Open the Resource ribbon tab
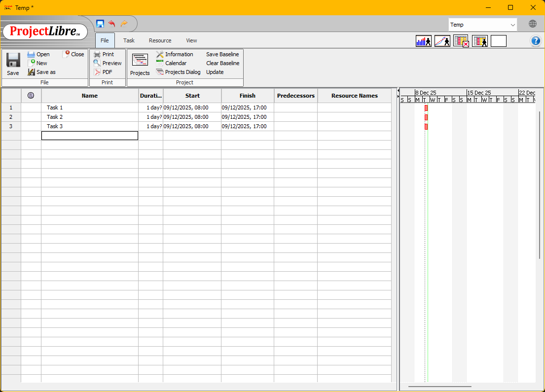Image resolution: width=545 pixels, height=392 pixels. [160, 40]
